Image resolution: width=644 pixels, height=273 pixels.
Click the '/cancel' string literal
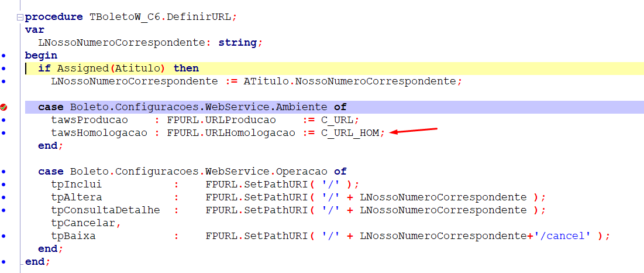click(x=562, y=236)
